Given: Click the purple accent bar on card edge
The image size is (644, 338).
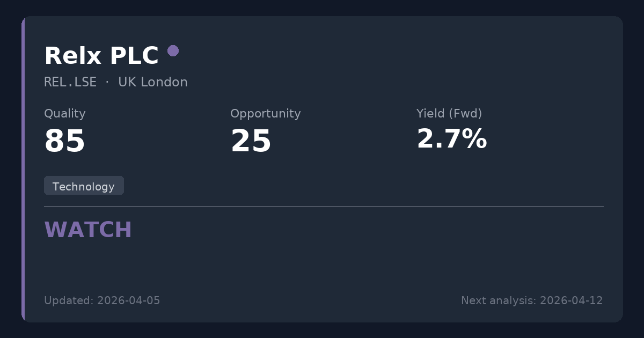Looking at the screenshot, I should tap(23, 169).
